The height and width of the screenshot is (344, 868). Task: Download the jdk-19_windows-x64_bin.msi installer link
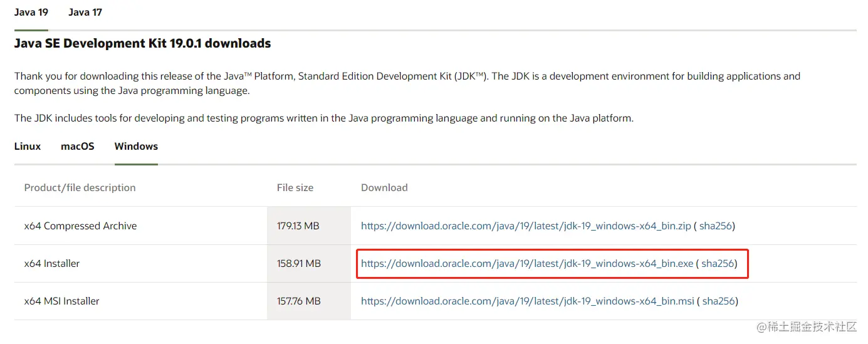point(528,301)
